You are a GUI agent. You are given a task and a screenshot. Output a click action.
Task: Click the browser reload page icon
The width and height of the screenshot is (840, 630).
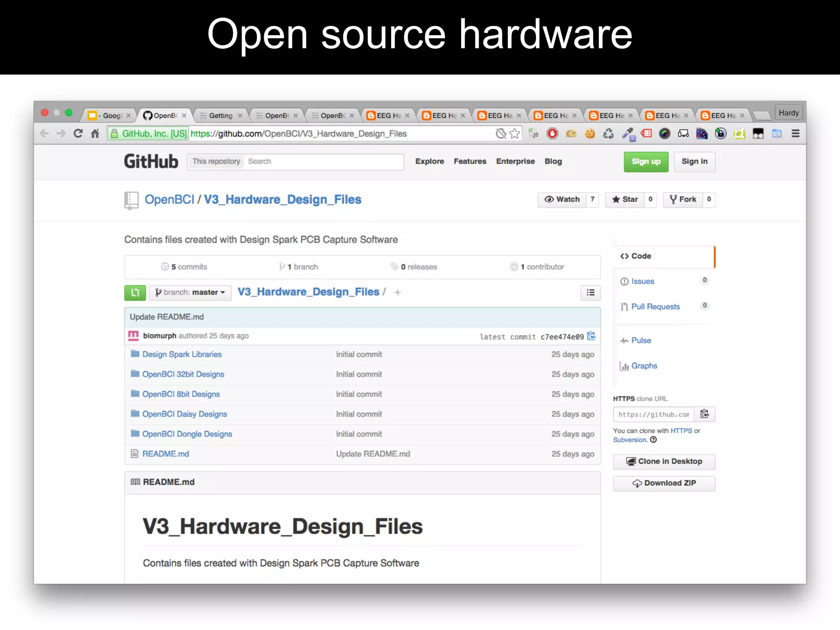click(x=78, y=134)
